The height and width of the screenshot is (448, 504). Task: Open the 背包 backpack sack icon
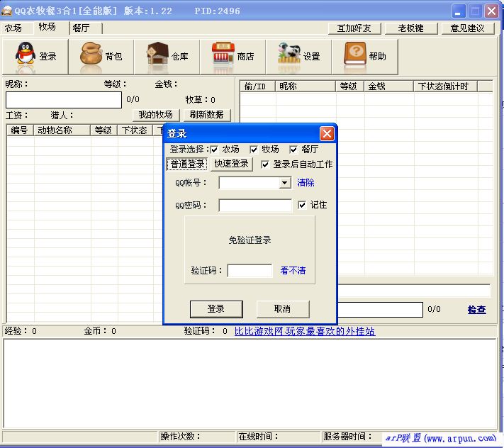(91, 54)
